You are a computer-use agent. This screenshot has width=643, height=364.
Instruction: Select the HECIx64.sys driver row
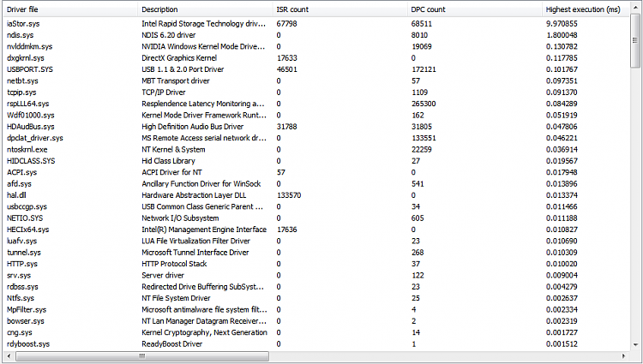coord(316,230)
